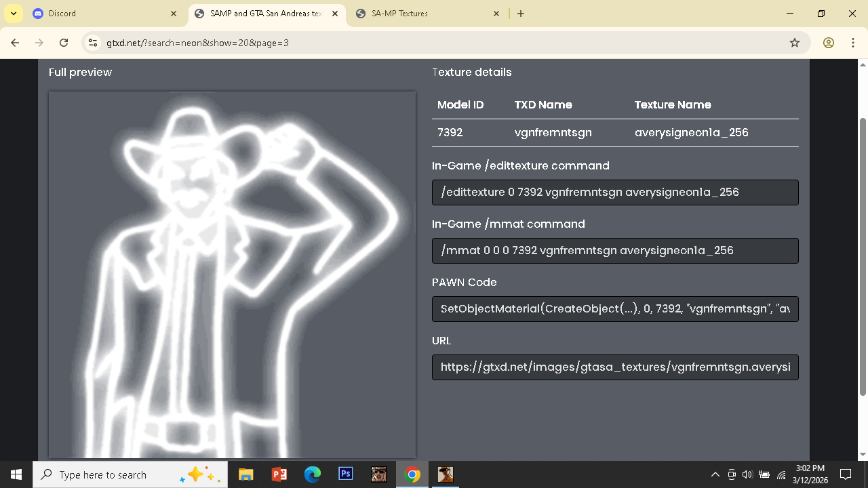Viewport: 868px width, 488px height.
Task: Click the page vertical scrollbar thumb
Action: (x=863, y=256)
